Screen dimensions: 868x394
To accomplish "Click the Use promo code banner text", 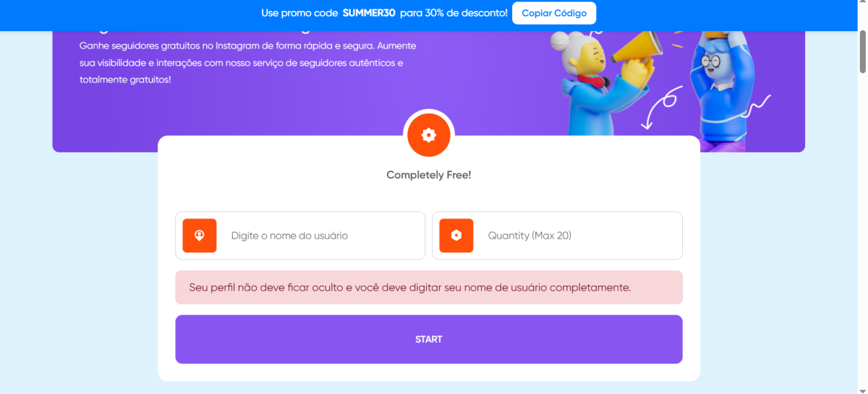I will tap(385, 13).
